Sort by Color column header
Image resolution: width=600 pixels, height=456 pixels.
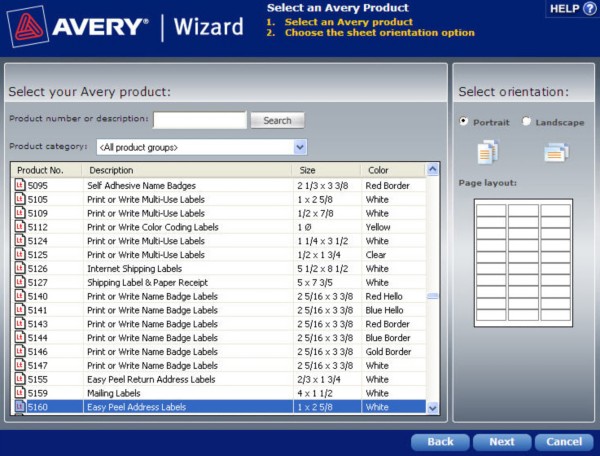393,170
